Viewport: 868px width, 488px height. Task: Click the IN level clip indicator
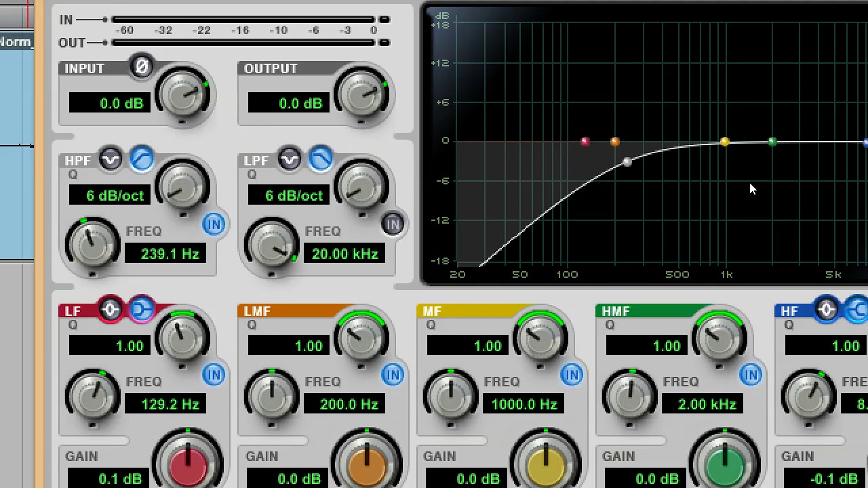(384, 20)
